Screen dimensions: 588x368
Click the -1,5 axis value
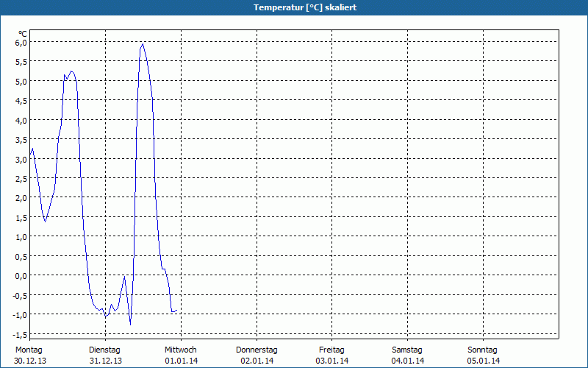(x=20, y=335)
